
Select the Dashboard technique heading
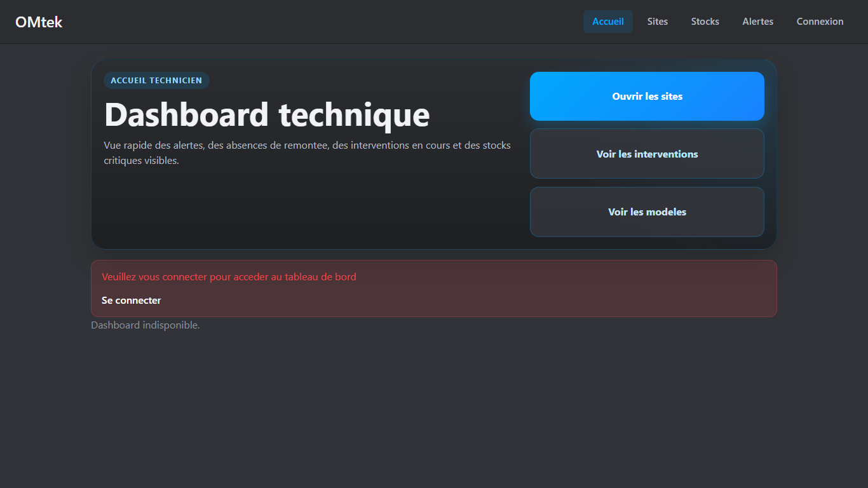click(267, 115)
